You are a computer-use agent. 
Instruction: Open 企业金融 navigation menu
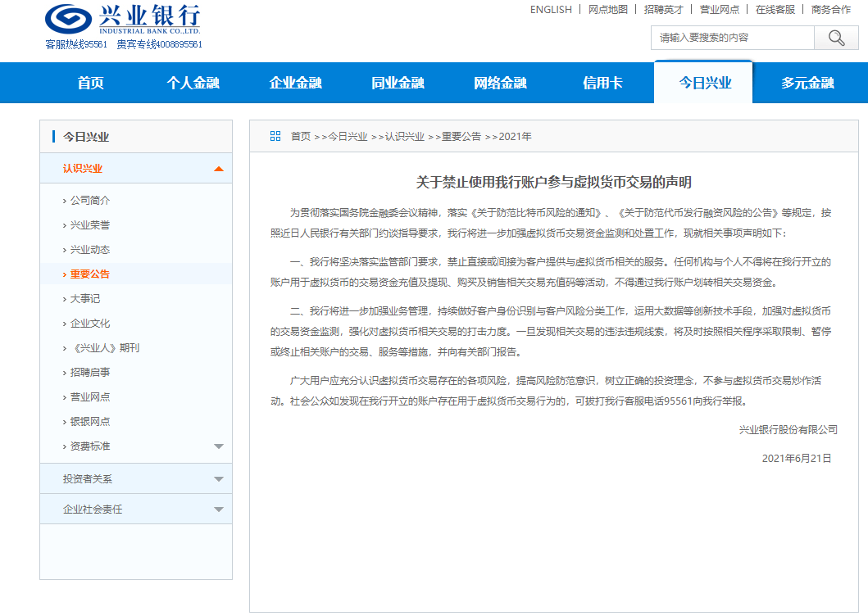coord(296,83)
